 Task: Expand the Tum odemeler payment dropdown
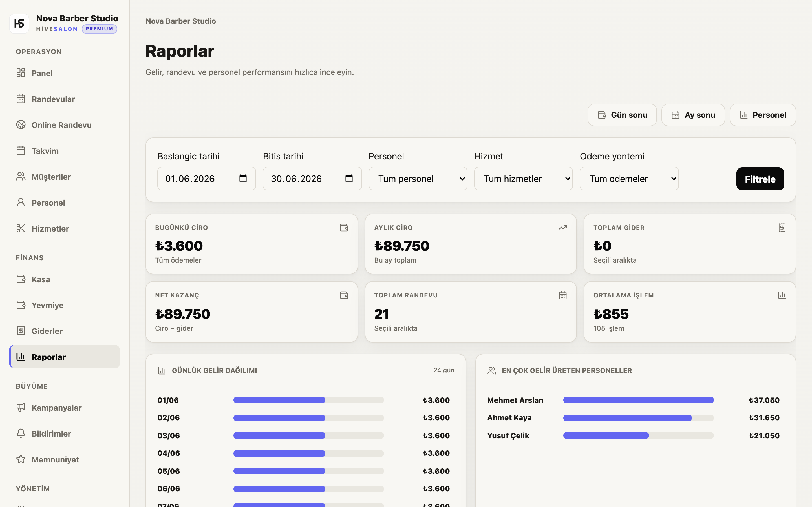(x=629, y=179)
